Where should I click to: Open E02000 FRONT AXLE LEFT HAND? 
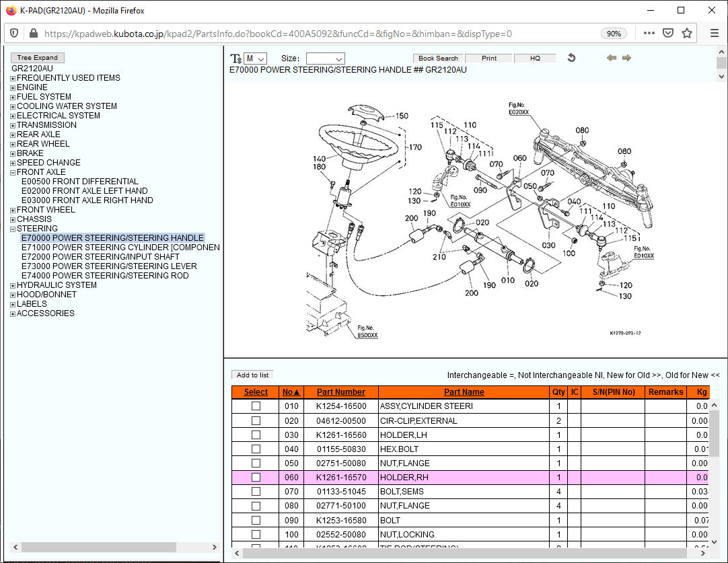coord(85,191)
